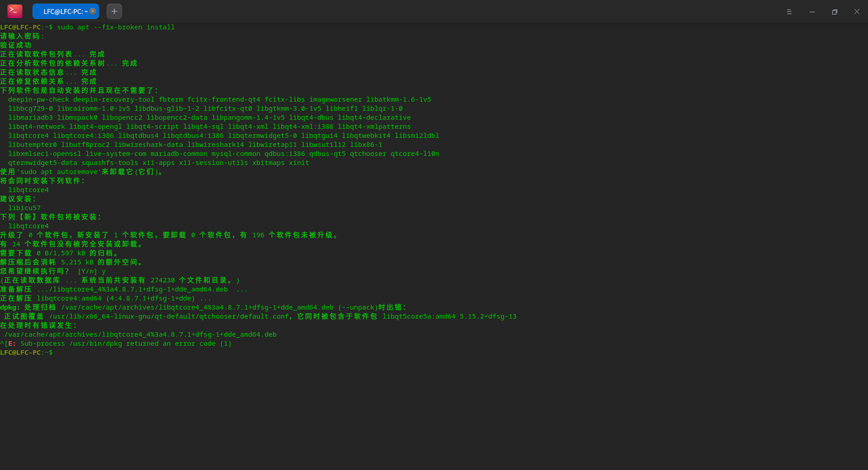This screenshot has width=868, height=470.
Task: Click the answered [Y/n] y prompt
Action: coord(90,271)
